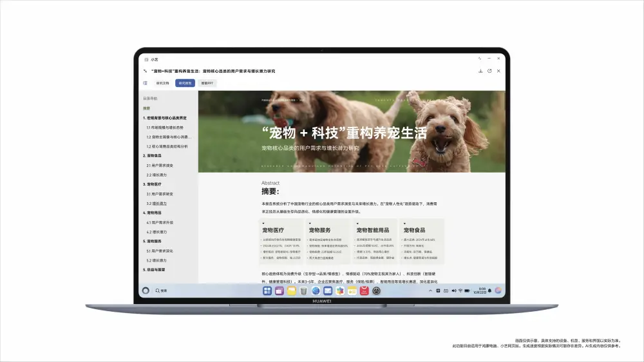Click the triangle marker above 宠物食品 card
The width and height of the screenshot is (644, 362).
pos(405,224)
